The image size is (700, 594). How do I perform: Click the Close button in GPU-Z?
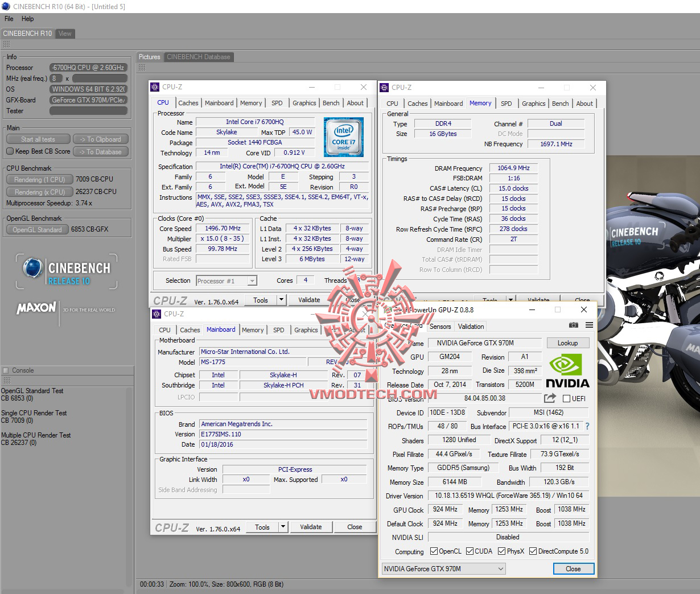(x=574, y=569)
